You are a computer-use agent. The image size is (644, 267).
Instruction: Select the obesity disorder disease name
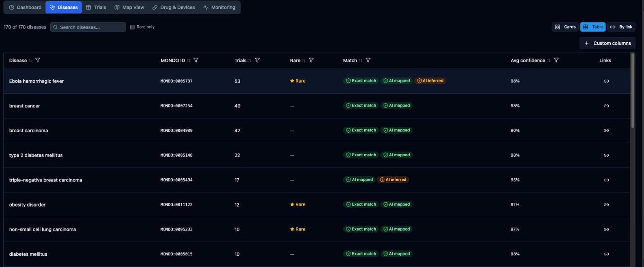(x=27, y=205)
